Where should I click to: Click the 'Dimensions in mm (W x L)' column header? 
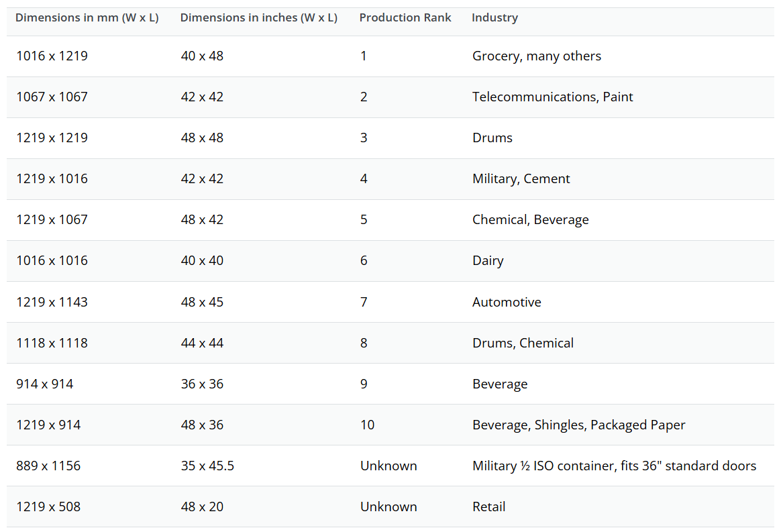click(x=87, y=18)
